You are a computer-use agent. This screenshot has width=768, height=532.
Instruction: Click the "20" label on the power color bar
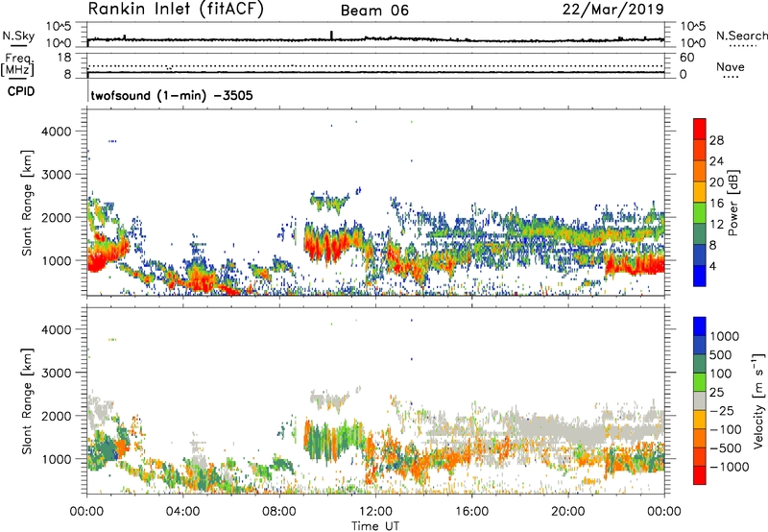(x=716, y=182)
